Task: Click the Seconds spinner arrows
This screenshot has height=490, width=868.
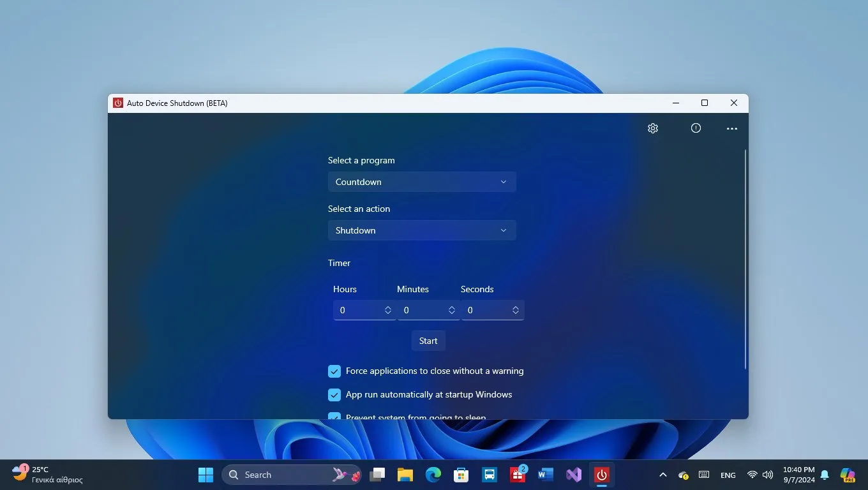Action: point(515,310)
